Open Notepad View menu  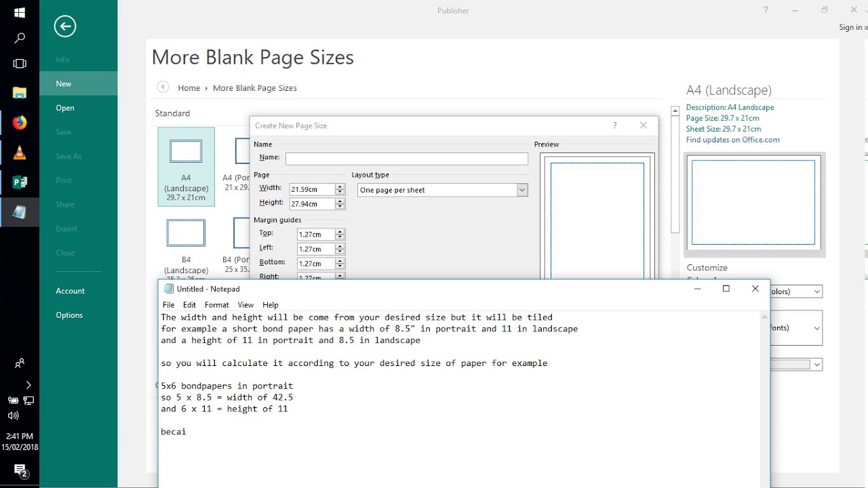[x=245, y=305]
